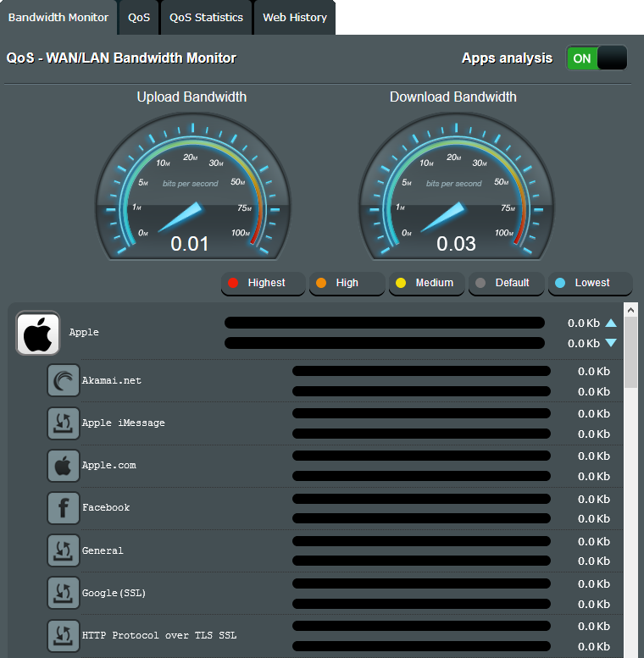Click the blue Lowest color dot
Image resolution: width=644 pixels, height=658 pixels.
coord(560,283)
